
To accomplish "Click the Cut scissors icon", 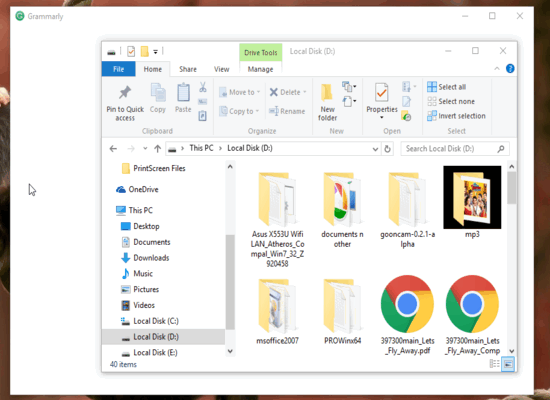I will [203, 87].
